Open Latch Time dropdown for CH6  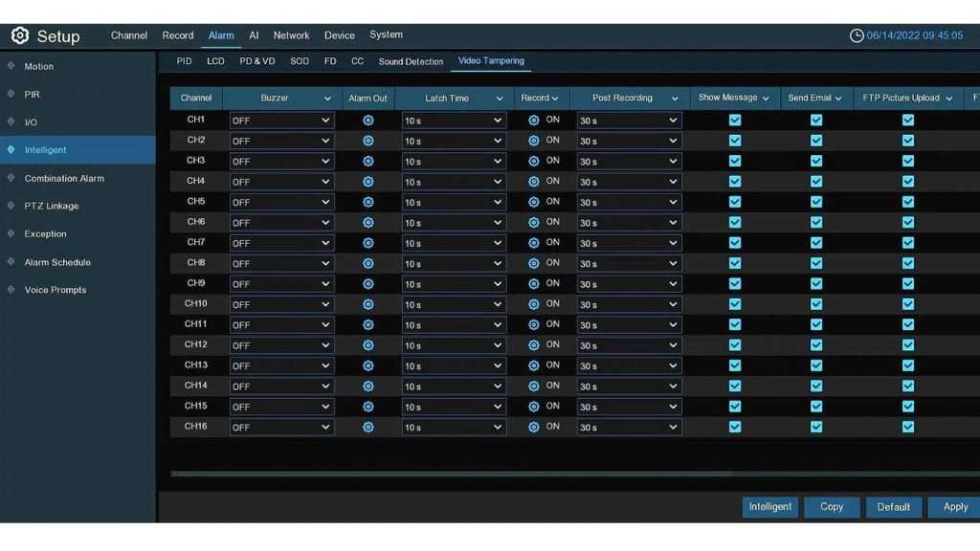[x=454, y=223]
